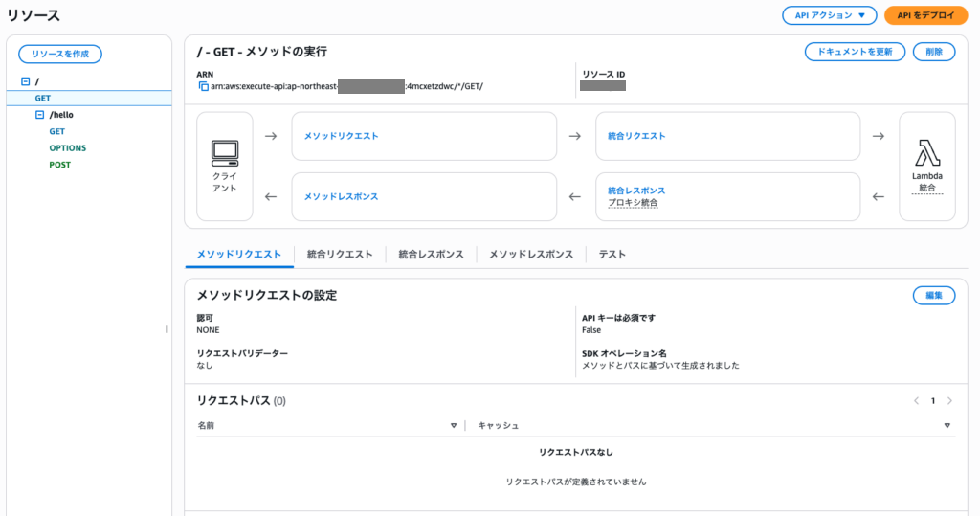Viewport: 980px width, 516px height.
Task: Select OPTIONS method under /hello
Action: 67,148
